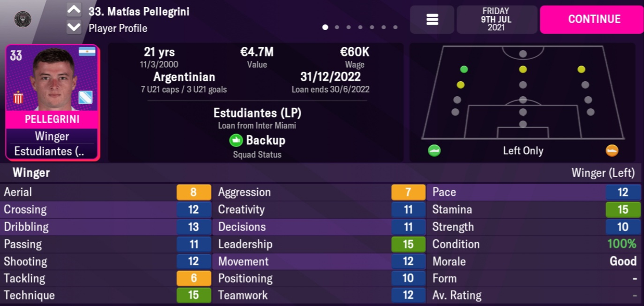Click the orange right foot icon
The height and width of the screenshot is (306, 644).
tap(612, 150)
